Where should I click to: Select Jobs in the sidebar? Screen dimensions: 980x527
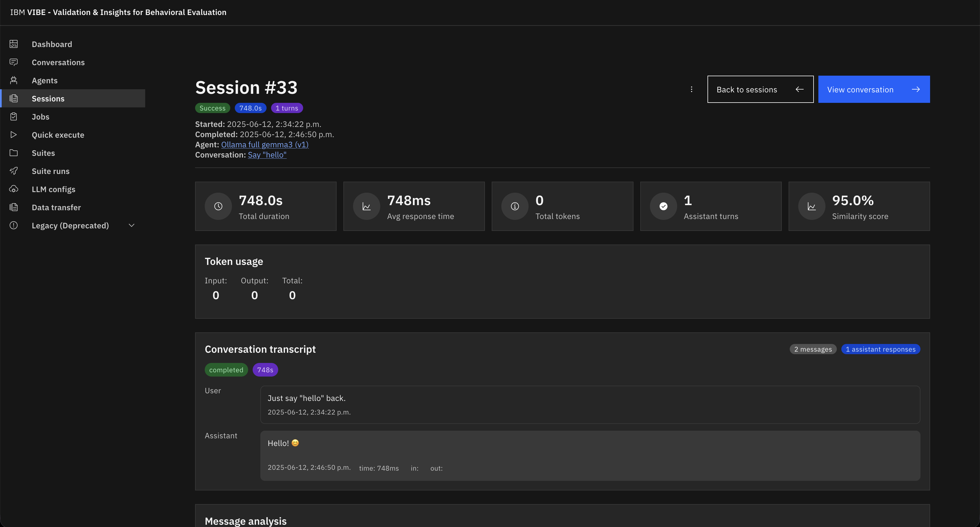pos(73,117)
